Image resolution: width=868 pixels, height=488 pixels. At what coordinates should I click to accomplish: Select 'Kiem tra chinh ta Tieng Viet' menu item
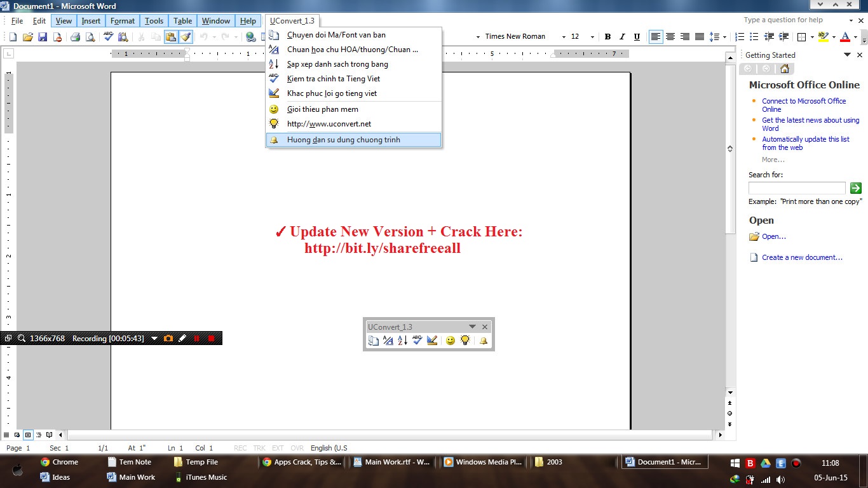point(353,79)
